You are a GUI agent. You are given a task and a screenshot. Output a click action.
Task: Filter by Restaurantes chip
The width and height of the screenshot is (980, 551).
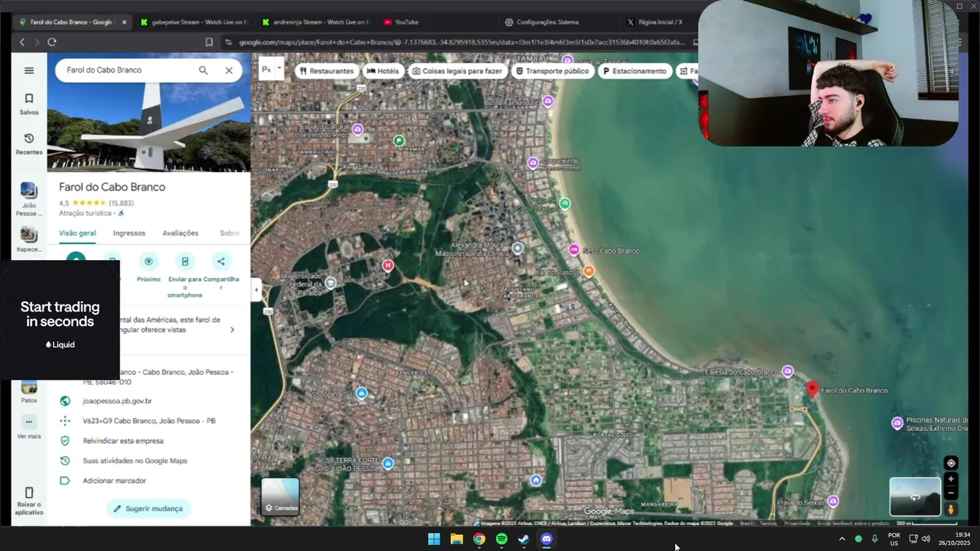pos(327,71)
